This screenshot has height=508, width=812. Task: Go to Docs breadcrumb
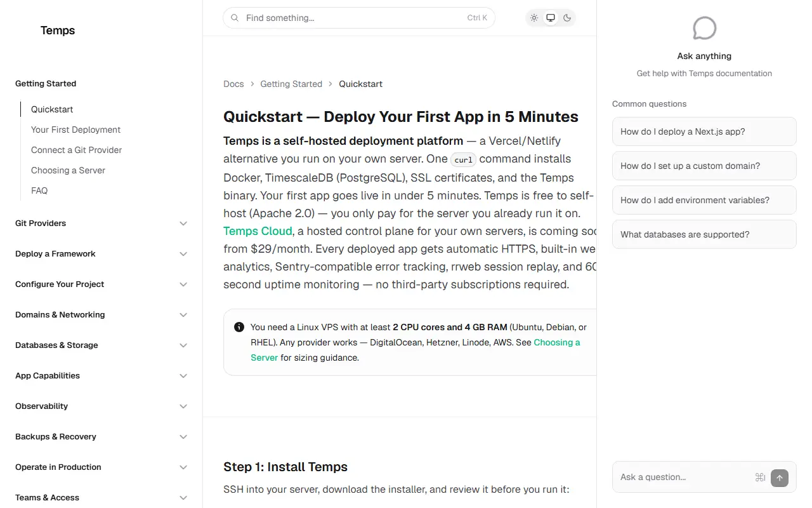233,84
